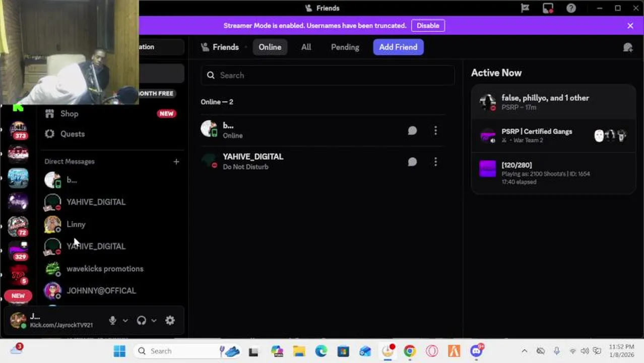Click the flag icon in title bar
Viewport: 644px width, 363px height.
click(x=525, y=8)
